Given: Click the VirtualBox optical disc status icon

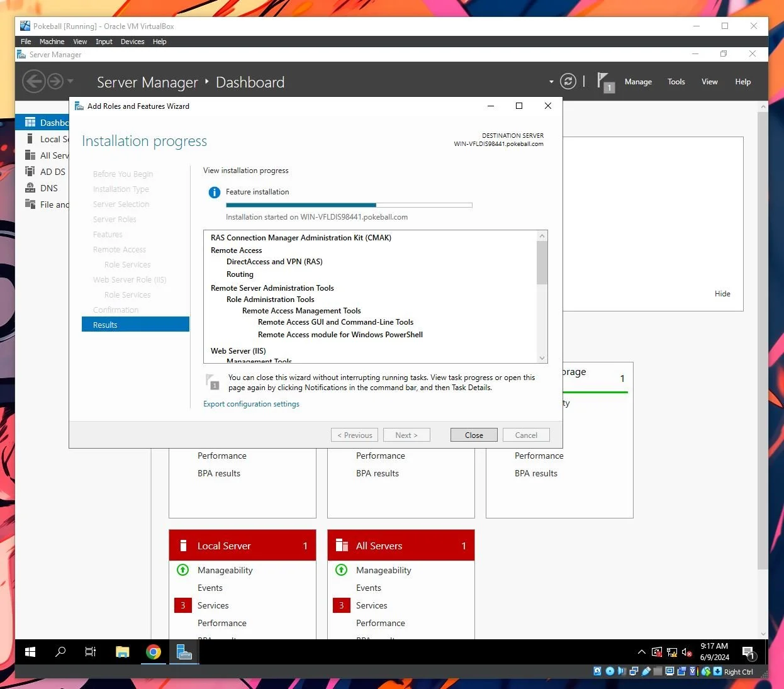Looking at the screenshot, I should 610,671.
